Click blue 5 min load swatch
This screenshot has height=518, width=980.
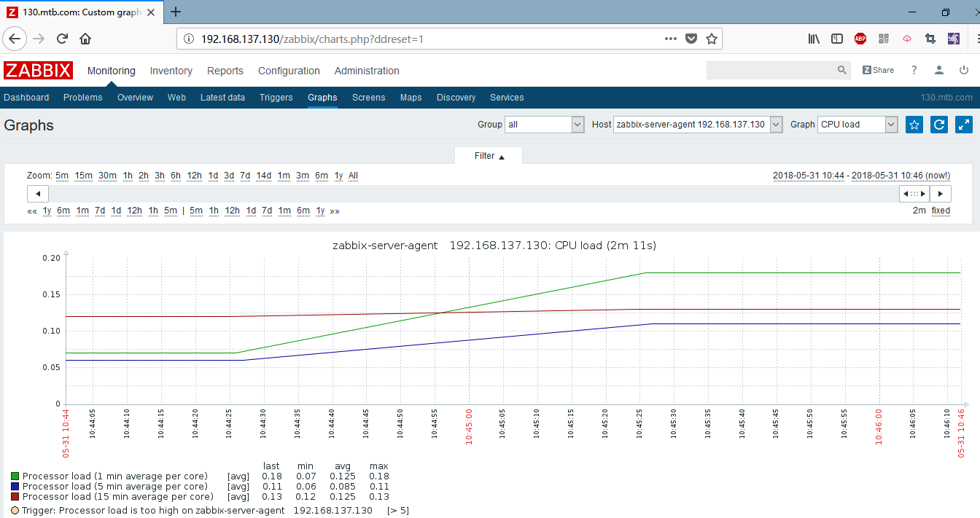tap(15, 487)
